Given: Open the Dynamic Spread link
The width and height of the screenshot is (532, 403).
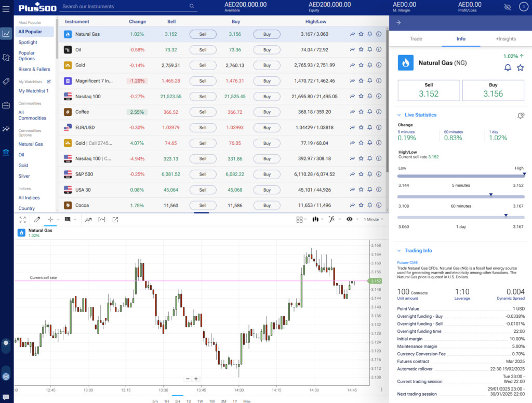Looking at the screenshot, I should coord(511,298).
